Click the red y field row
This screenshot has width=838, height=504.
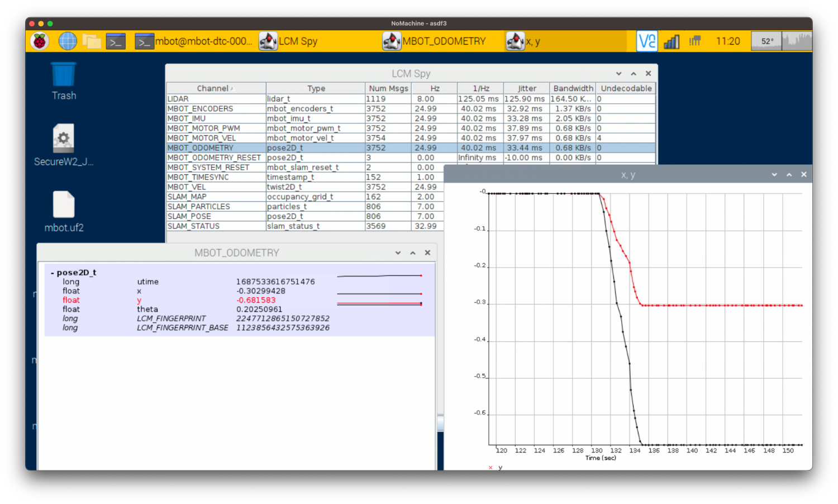pyautogui.click(x=239, y=300)
